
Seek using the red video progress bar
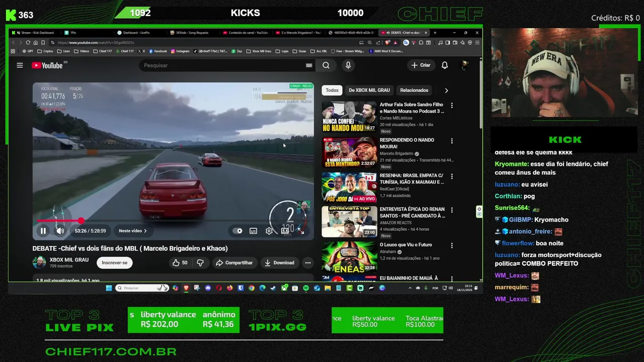click(x=173, y=221)
